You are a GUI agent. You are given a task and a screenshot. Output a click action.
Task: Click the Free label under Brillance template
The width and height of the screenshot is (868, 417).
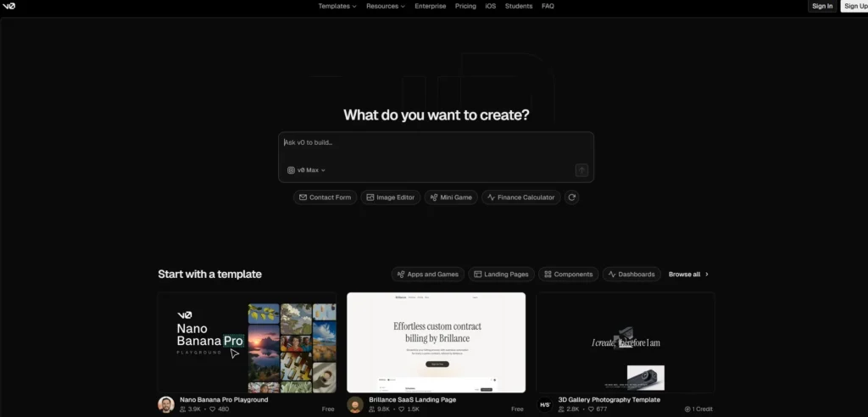[518, 409]
